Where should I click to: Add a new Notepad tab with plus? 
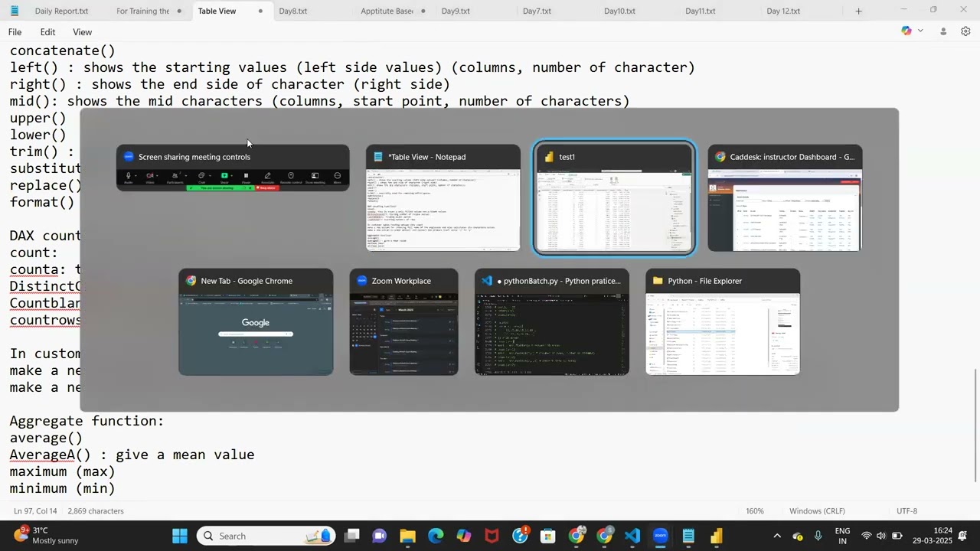[858, 11]
